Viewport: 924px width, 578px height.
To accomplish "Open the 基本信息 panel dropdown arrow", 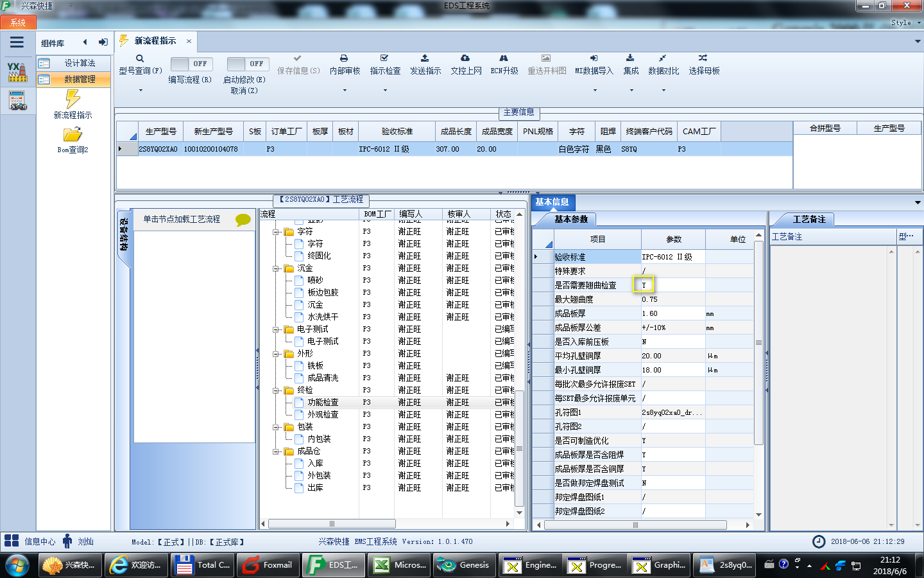I will coord(917,202).
